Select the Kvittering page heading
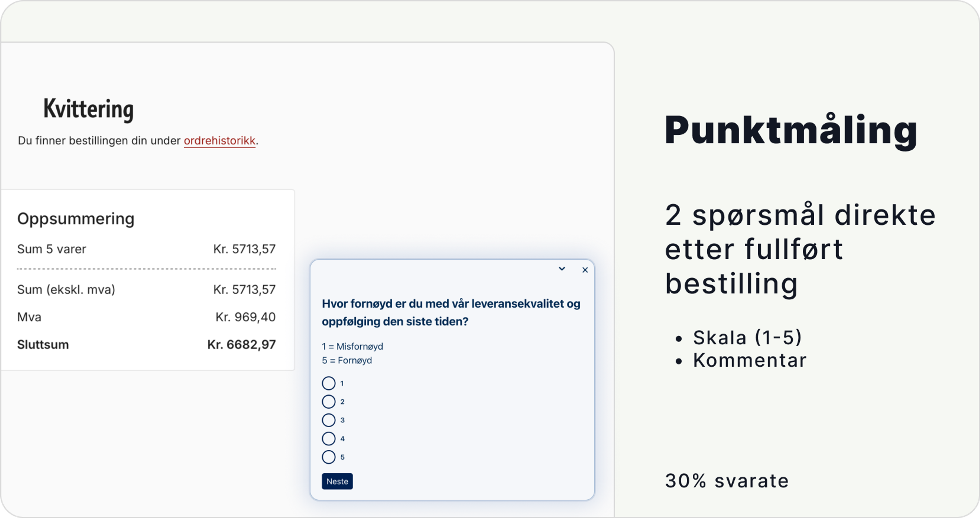 pos(88,109)
